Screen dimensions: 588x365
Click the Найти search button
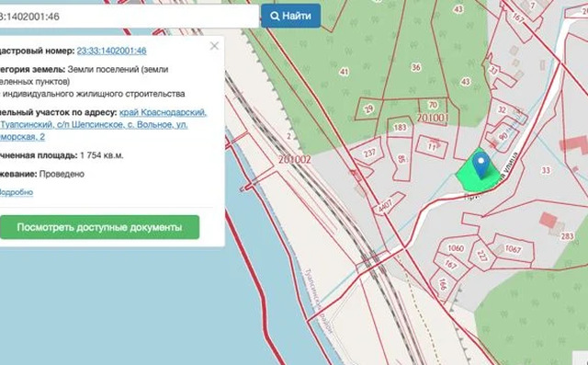[290, 16]
